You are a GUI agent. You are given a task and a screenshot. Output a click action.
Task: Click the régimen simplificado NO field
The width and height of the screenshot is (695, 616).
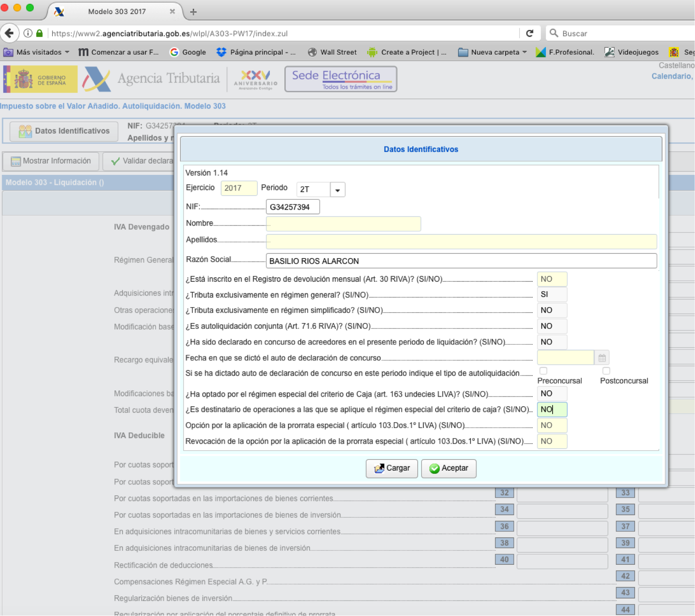(552, 310)
